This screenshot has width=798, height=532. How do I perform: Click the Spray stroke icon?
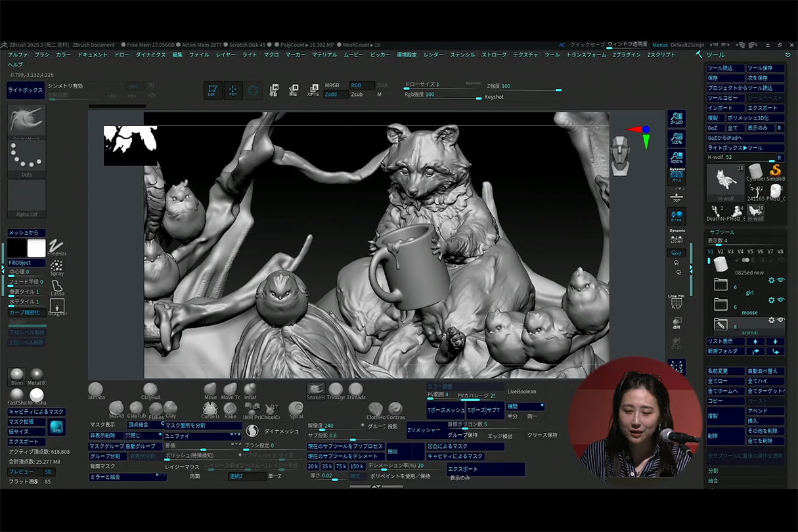pos(57,267)
